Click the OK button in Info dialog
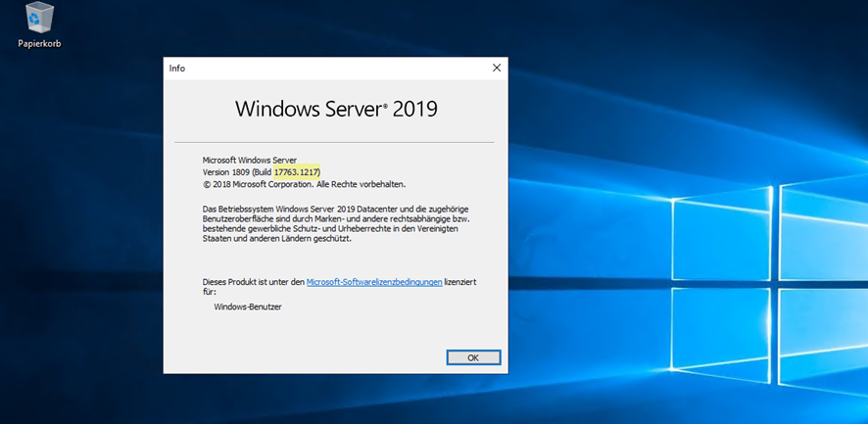Screen dimensions: 868x424 tap(473, 357)
